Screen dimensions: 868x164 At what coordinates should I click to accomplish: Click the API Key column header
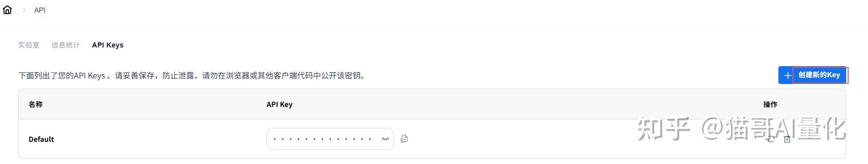279,104
